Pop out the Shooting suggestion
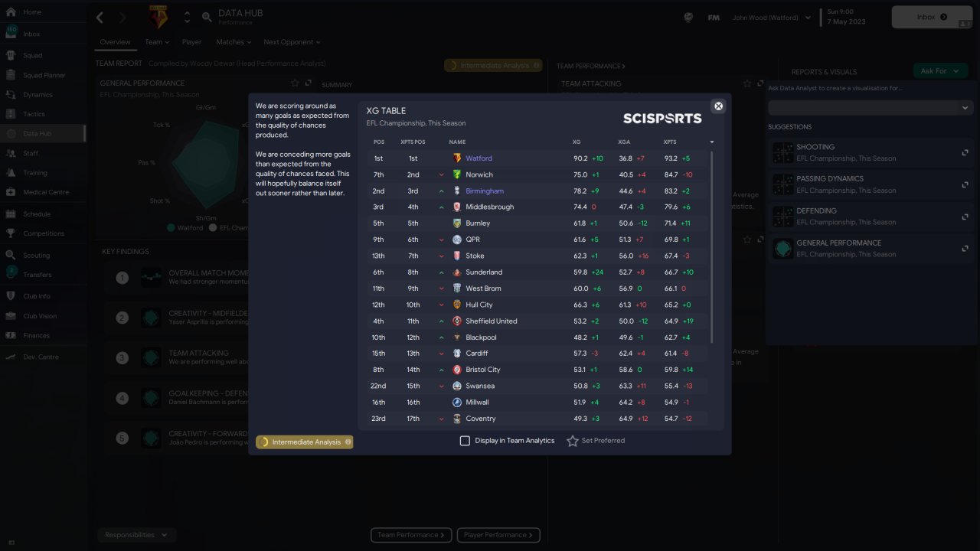Image resolution: width=980 pixels, height=551 pixels. tap(965, 152)
